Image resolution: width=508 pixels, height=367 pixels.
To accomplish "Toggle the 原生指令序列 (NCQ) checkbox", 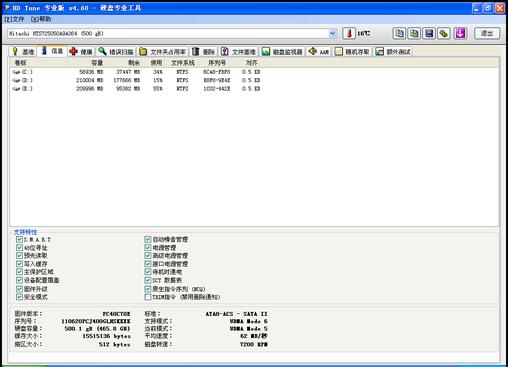I will [x=148, y=289].
